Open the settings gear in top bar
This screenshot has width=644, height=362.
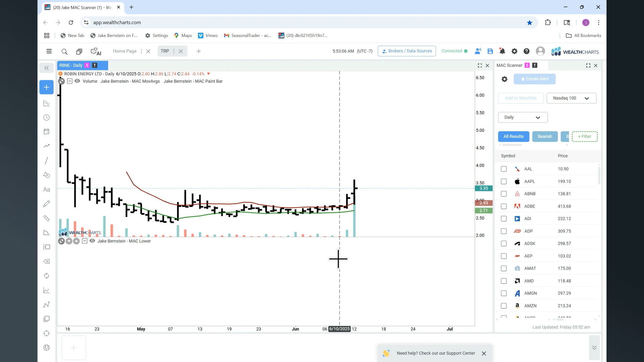(514, 51)
